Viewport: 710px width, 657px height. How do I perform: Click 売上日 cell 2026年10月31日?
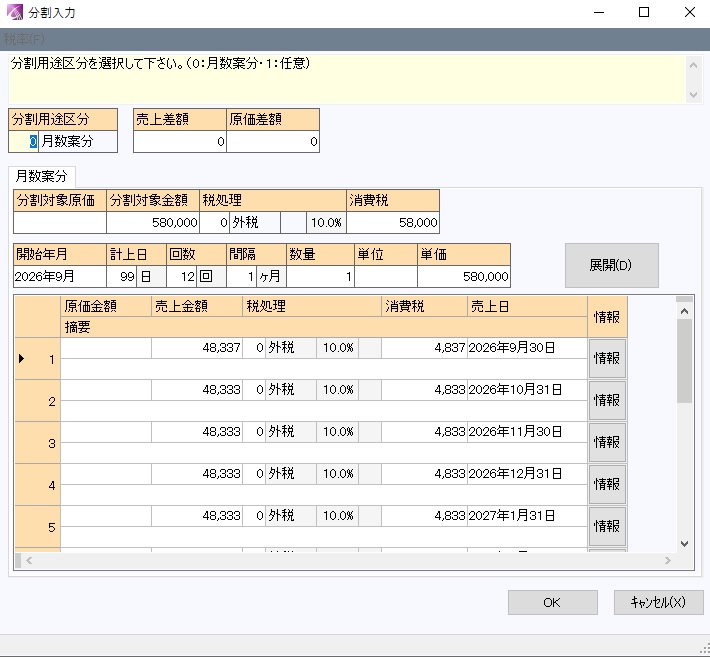click(527, 390)
